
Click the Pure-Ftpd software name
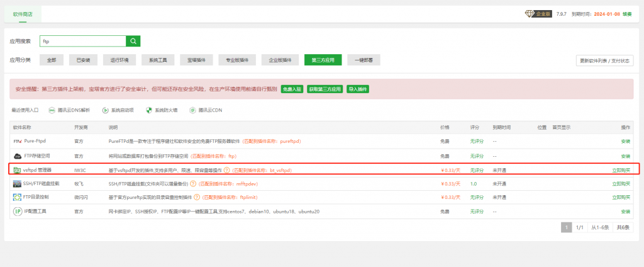pos(35,140)
